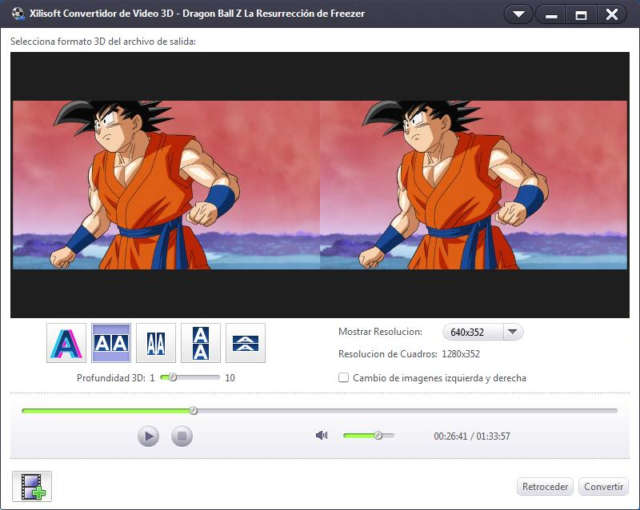
Task: Click the Resolucion de Cuadros 1280x352 value
Action: tap(461, 354)
